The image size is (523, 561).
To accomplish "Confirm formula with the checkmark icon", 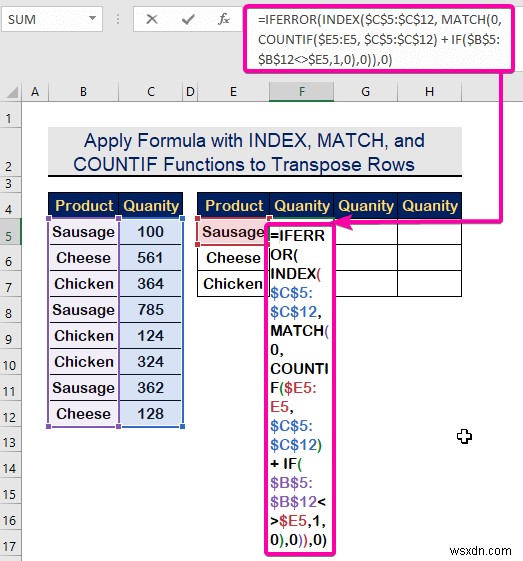I will pos(187,19).
